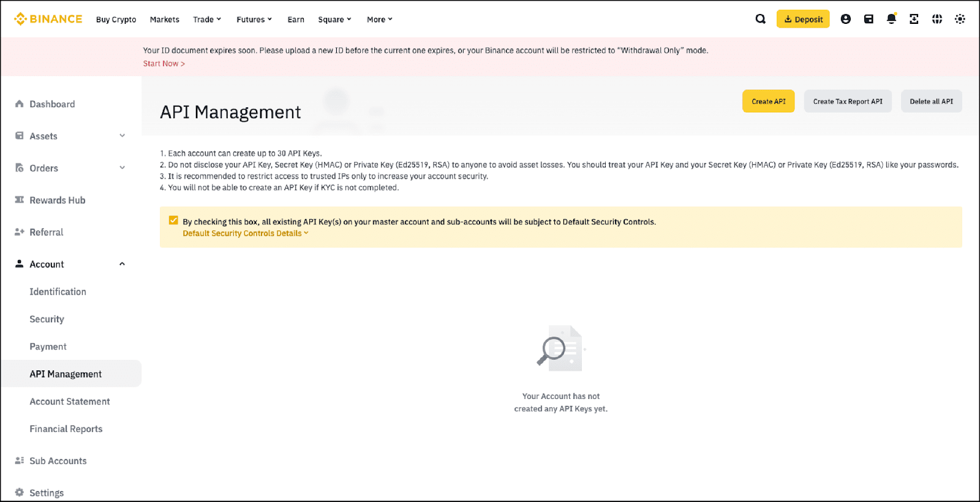The image size is (980, 502).
Task: Open the profile avatar icon in the header
Action: [846, 19]
